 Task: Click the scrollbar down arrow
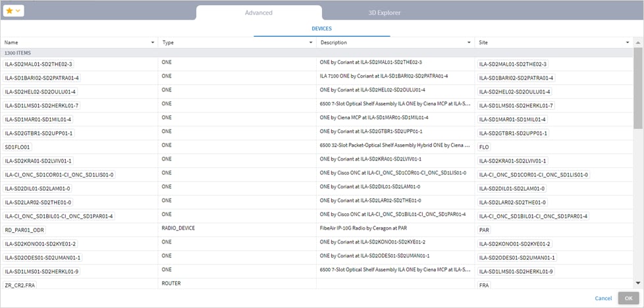pos(638,283)
